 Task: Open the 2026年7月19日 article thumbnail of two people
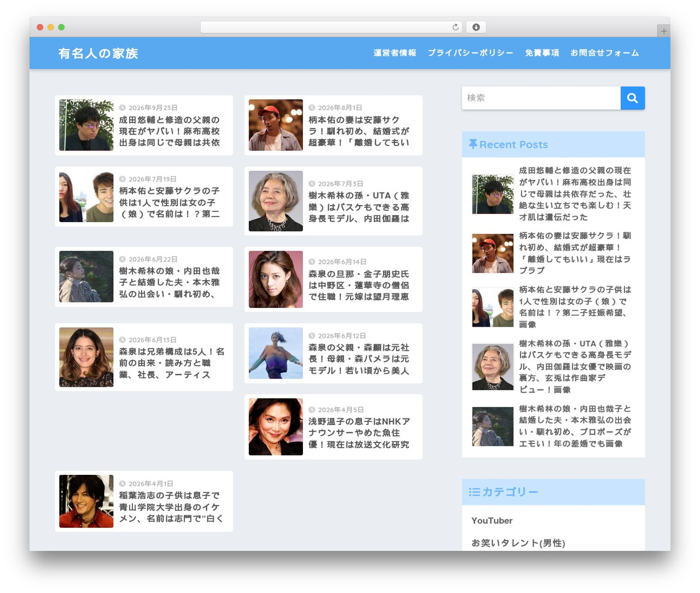(86, 197)
